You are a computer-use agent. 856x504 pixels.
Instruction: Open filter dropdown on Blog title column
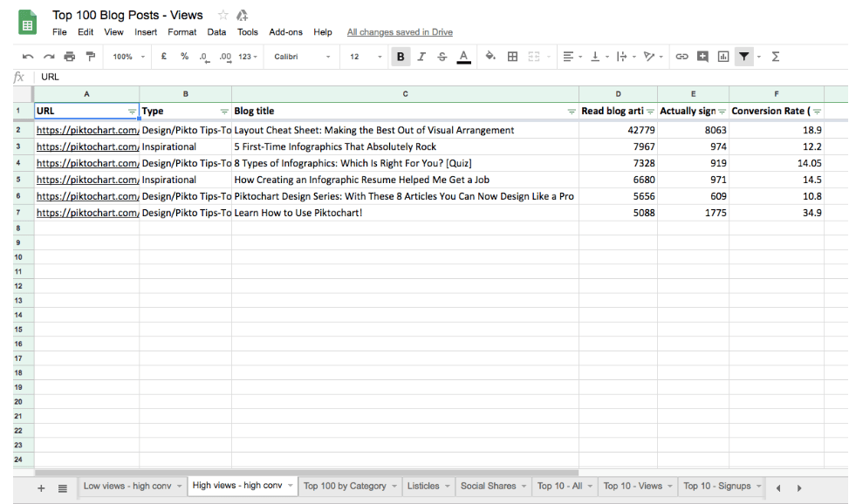tap(572, 112)
